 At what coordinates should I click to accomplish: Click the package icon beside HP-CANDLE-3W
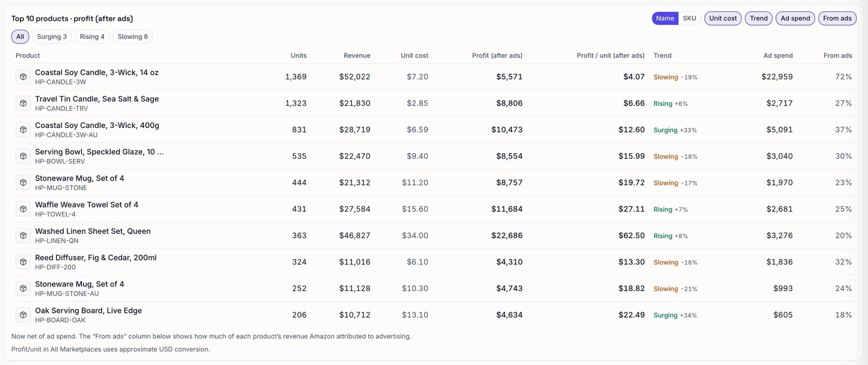click(23, 77)
